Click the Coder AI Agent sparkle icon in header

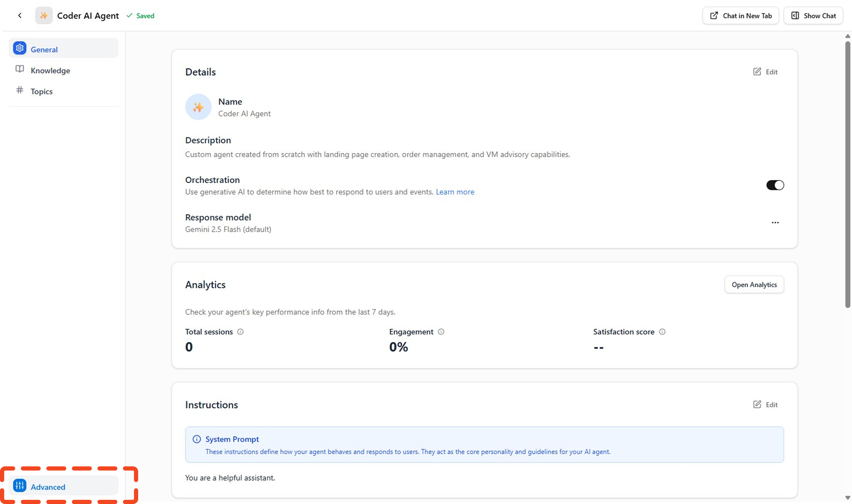click(x=44, y=16)
